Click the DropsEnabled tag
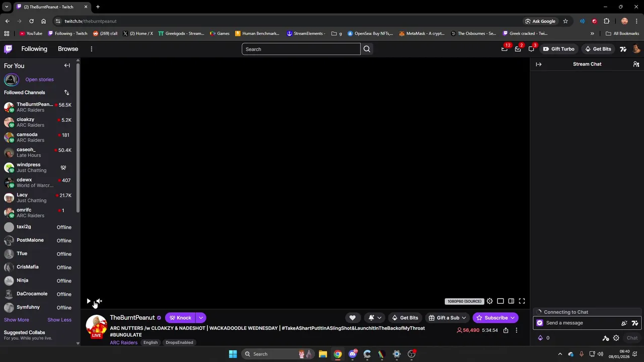 [x=180, y=342]
